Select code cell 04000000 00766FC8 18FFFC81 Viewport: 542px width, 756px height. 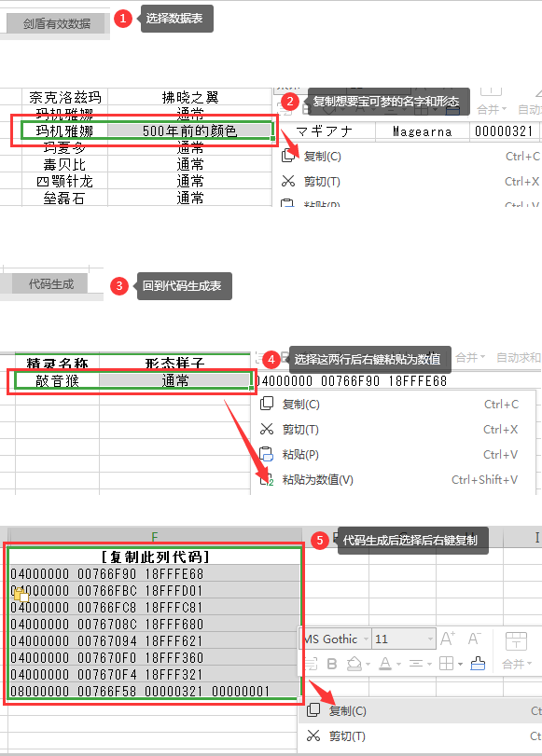coord(155,608)
